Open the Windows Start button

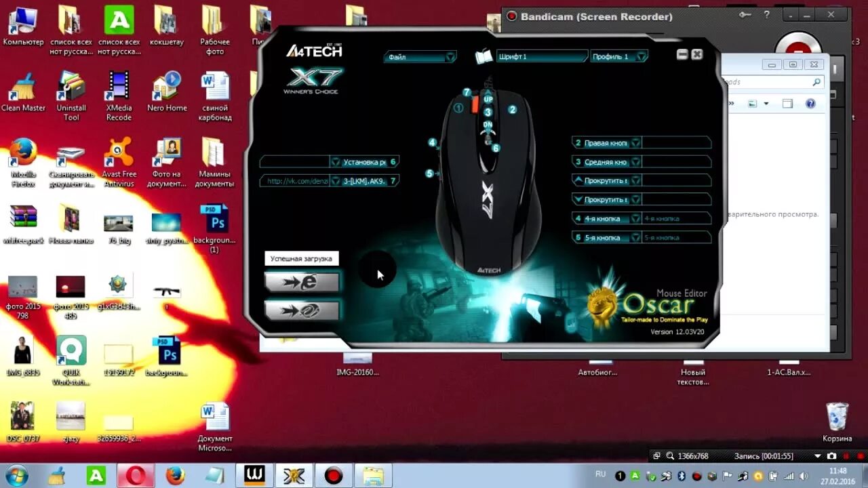coord(16,475)
